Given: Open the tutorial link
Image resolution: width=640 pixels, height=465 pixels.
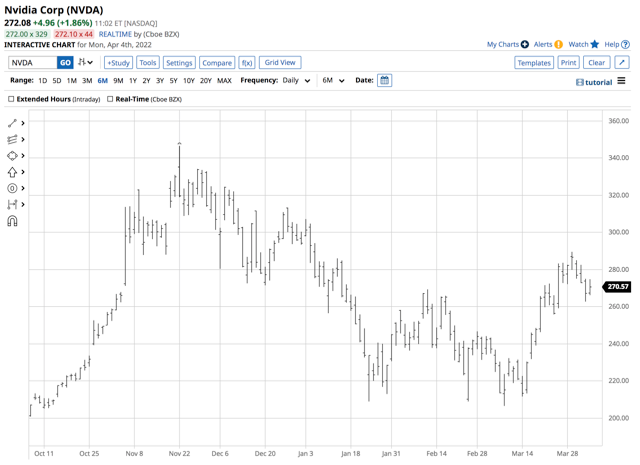Looking at the screenshot, I should (x=594, y=82).
